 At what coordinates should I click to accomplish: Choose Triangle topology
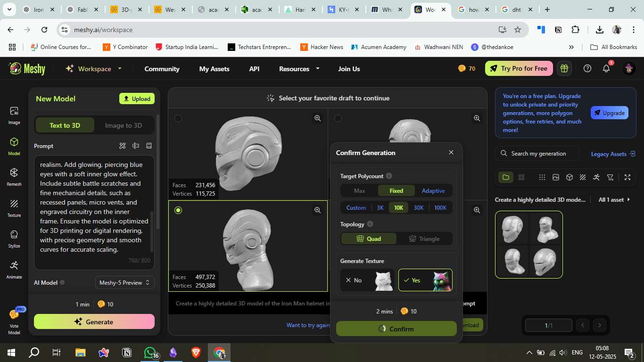coord(424,239)
